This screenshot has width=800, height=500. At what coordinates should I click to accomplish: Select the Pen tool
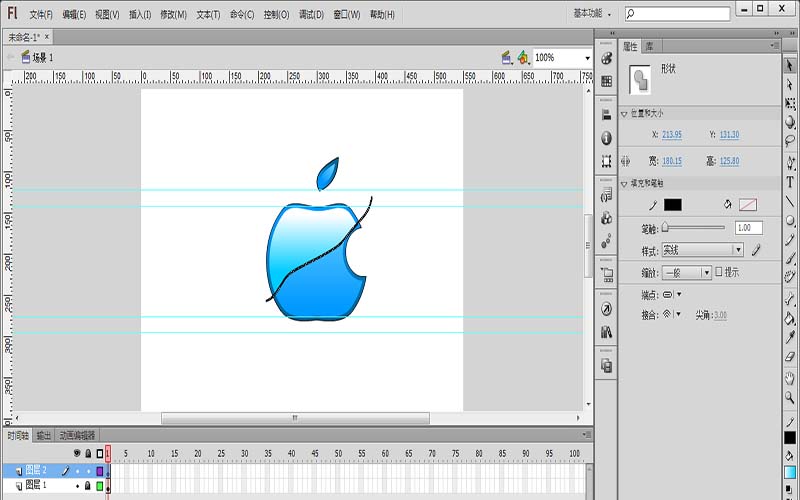[x=790, y=163]
